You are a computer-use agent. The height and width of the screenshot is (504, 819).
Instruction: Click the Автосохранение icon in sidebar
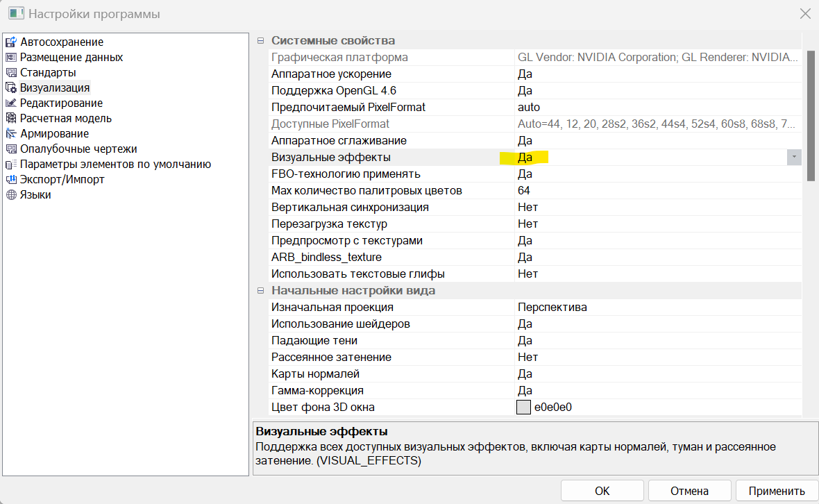coord(10,42)
